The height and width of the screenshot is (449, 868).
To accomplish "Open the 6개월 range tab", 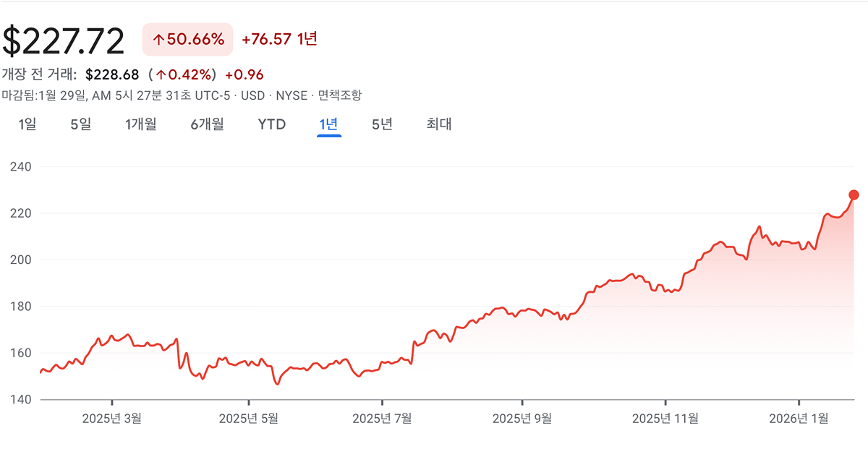I will (x=207, y=124).
